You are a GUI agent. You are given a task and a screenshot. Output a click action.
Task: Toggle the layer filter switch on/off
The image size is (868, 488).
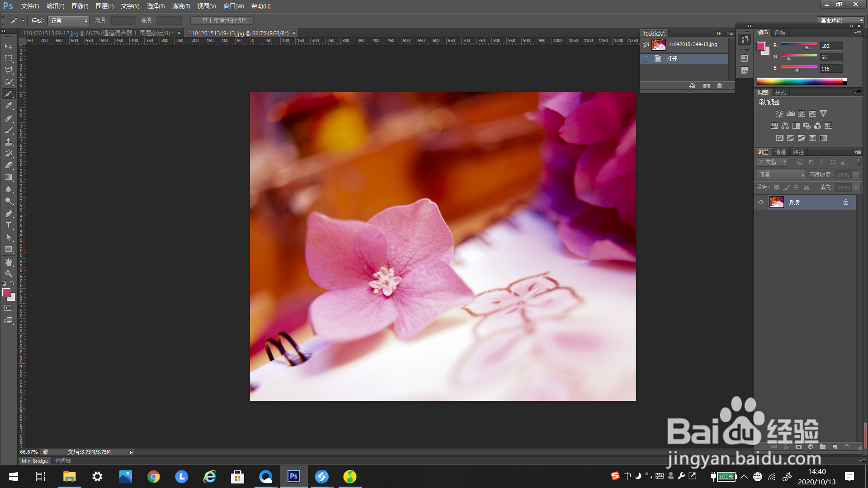coord(859,162)
